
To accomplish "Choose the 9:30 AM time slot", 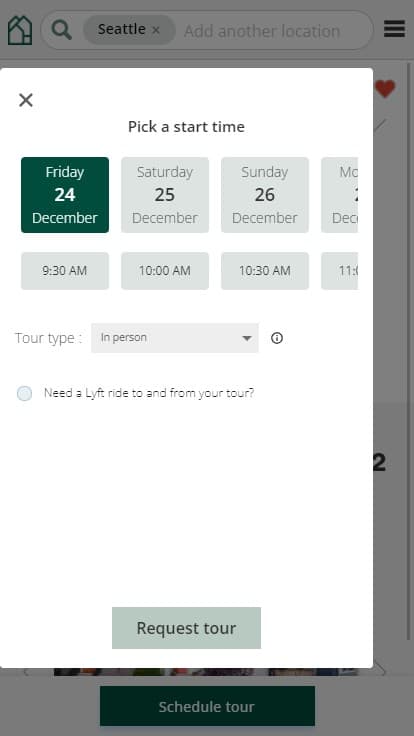I will pos(65,271).
